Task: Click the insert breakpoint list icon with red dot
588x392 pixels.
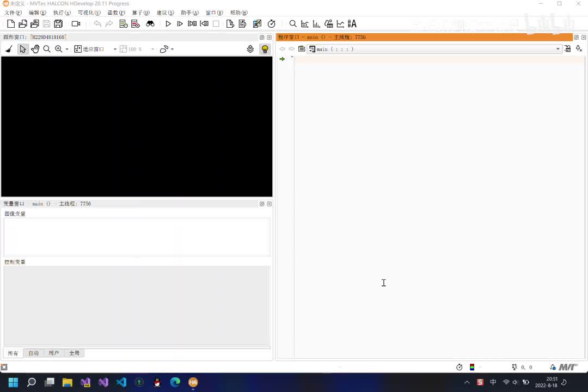Action: click(x=136, y=24)
